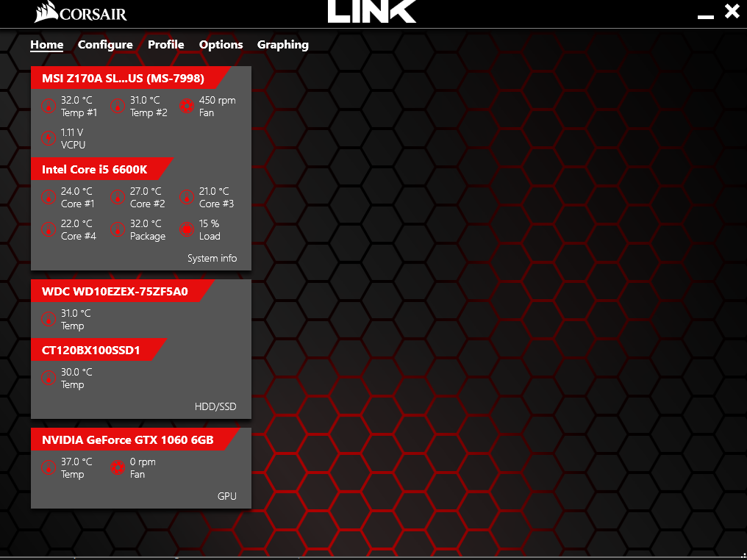Click the 32.0 °C Package reading
This screenshot has width=747, height=560.
(148, 229)
